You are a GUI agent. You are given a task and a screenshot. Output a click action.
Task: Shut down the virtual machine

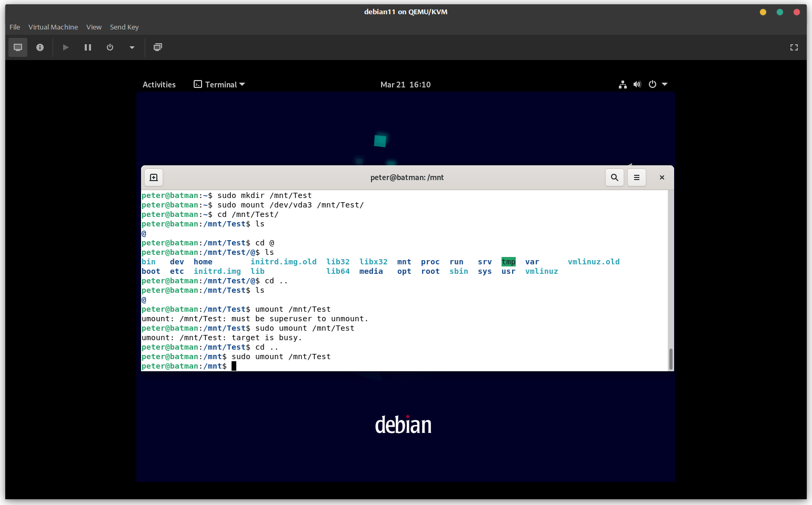[110, 47]
